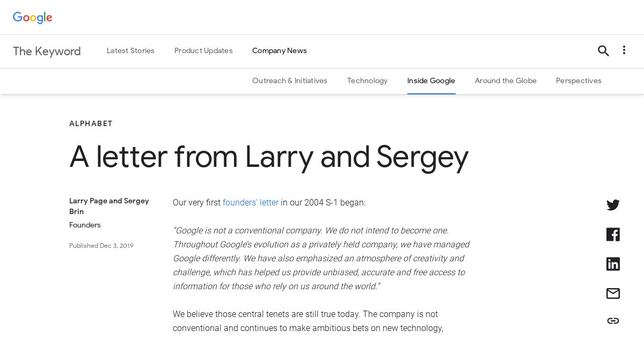
Task: Click the article headline A letter from Larry and Sergey
Action: [269, 157]
